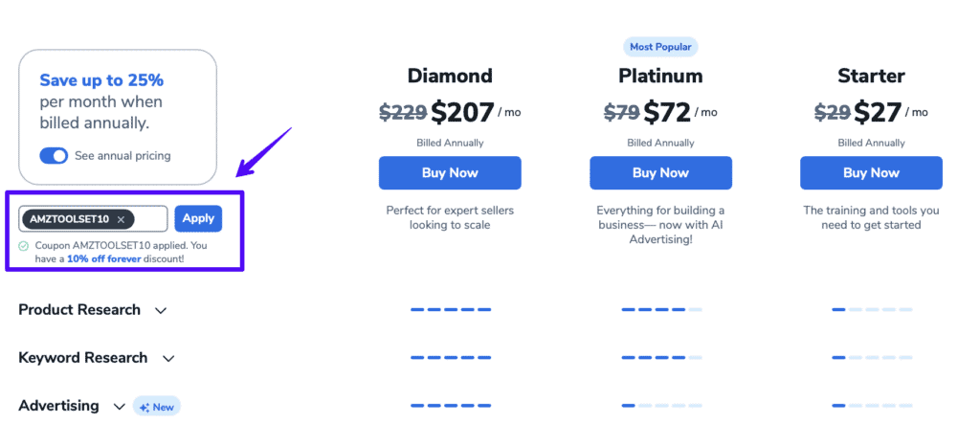Screen dimensions: 980x424
Task: Click the coupon code input field
Action: point(151,219)
